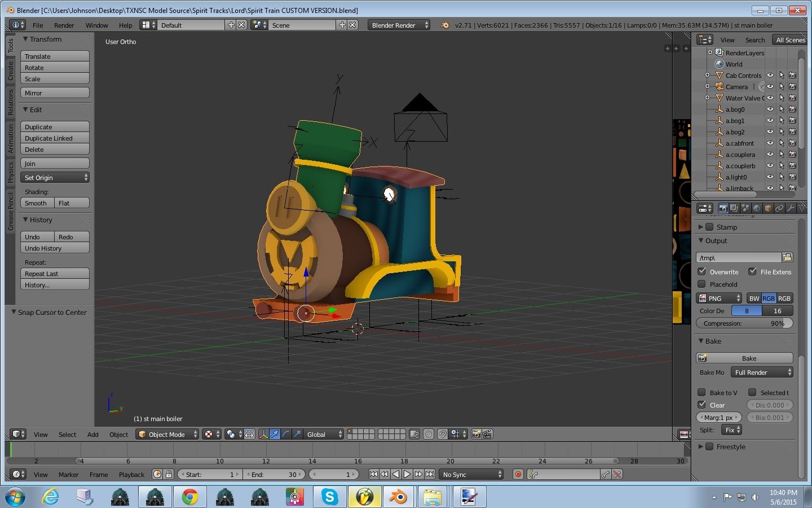Open the Help menu
The height and width of the screenshot is (508, 812).
125,25
